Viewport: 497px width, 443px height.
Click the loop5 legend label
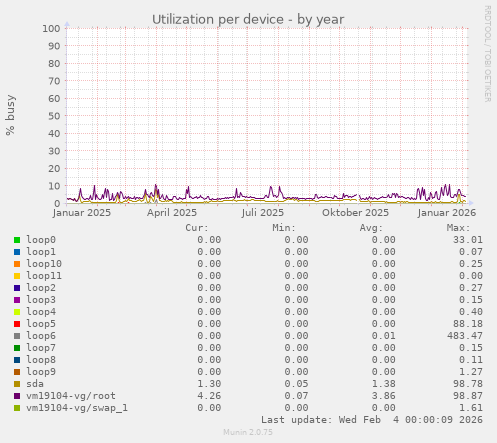[41, 324]
